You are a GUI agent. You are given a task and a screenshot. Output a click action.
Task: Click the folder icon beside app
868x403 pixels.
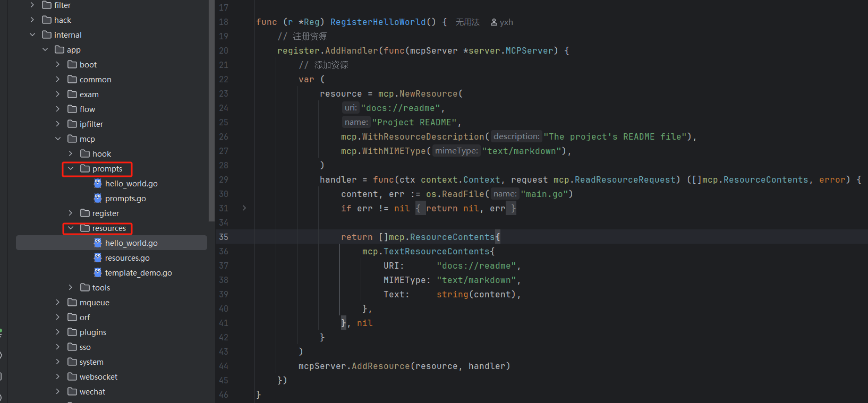(x=59, y=49)
